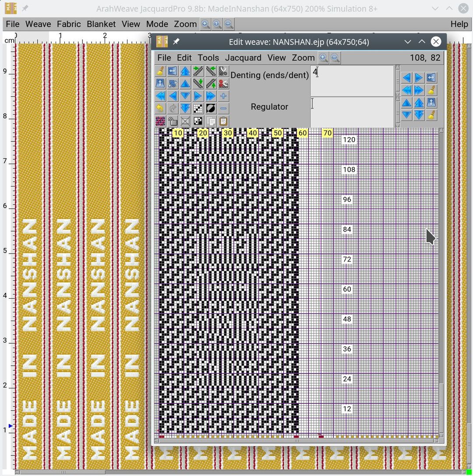Click stairs icon with green down arrow
The height and width of the screenshot is (476, 473).
198,84
